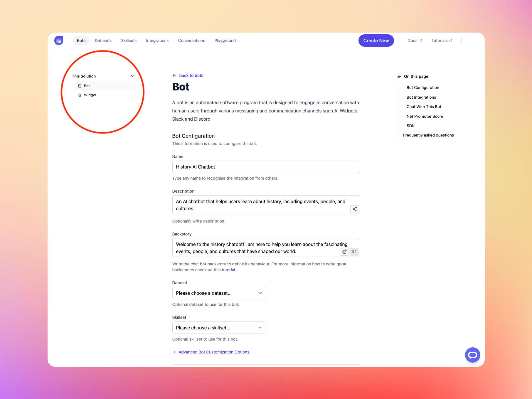Open the chat support bubble icon
Screen dimensions: 532x399
[x=472, y=355]
